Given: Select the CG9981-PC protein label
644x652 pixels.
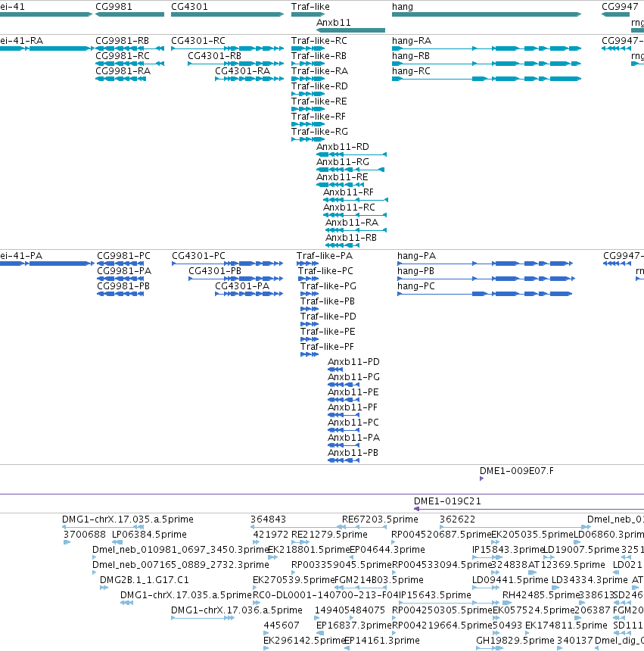Looking at the screenshot, I should [124, 256].
